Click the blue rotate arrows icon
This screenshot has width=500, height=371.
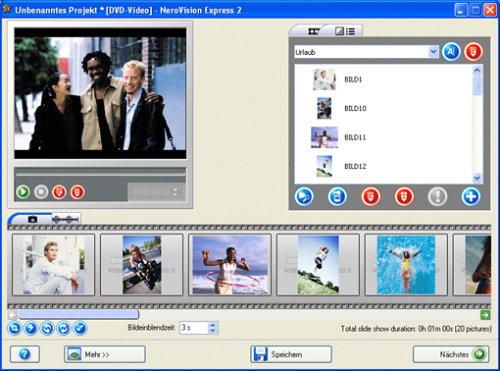click(x=47, y=328)
